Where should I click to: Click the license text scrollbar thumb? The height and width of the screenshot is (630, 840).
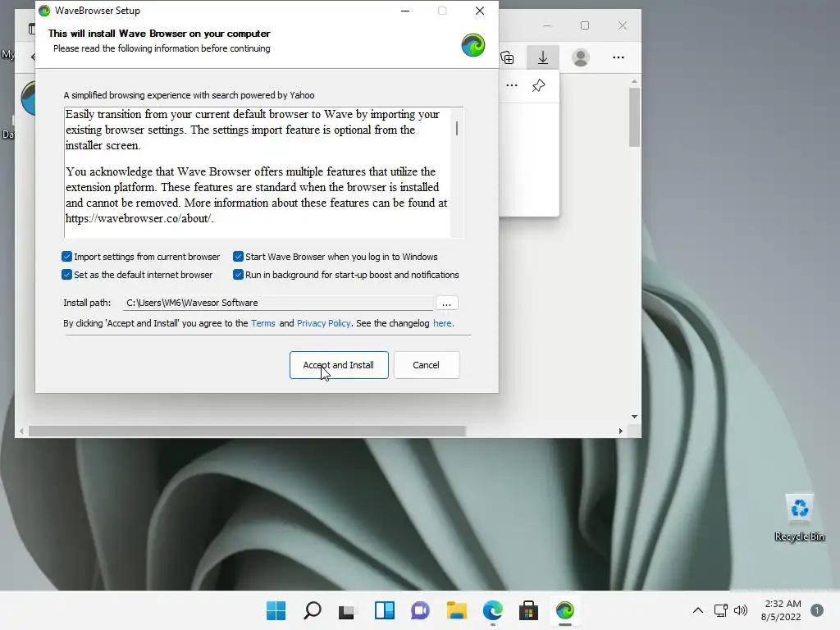pyautogui.click(x=457, y=128)
